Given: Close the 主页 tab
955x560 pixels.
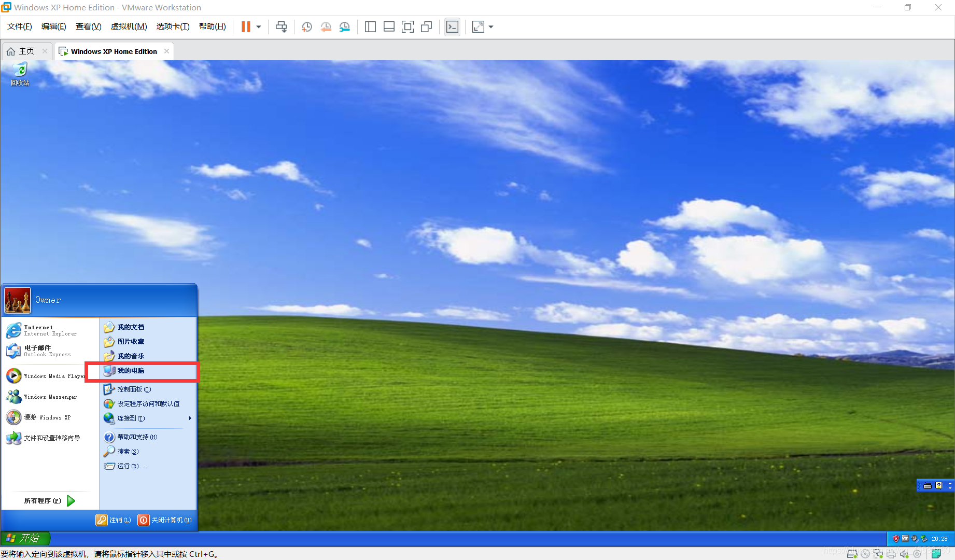Looking at the screenshot, I should [x=45, y=51].
